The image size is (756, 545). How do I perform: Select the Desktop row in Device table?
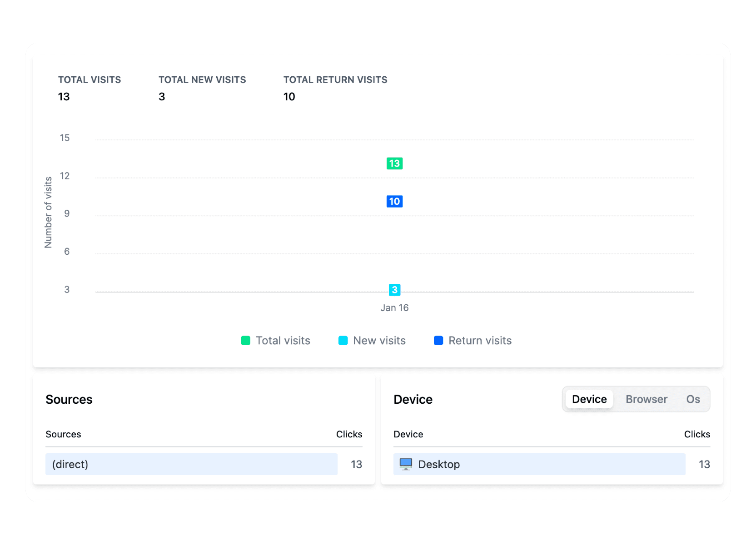(538, 464)
